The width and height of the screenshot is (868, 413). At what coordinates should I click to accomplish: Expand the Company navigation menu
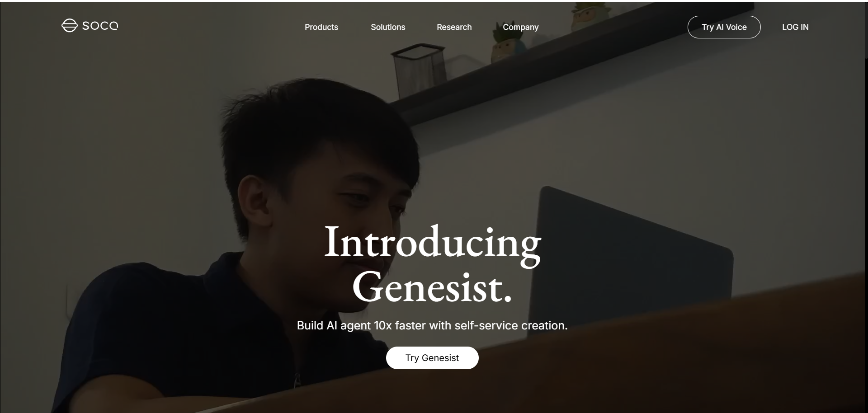(x=520, y=27)
